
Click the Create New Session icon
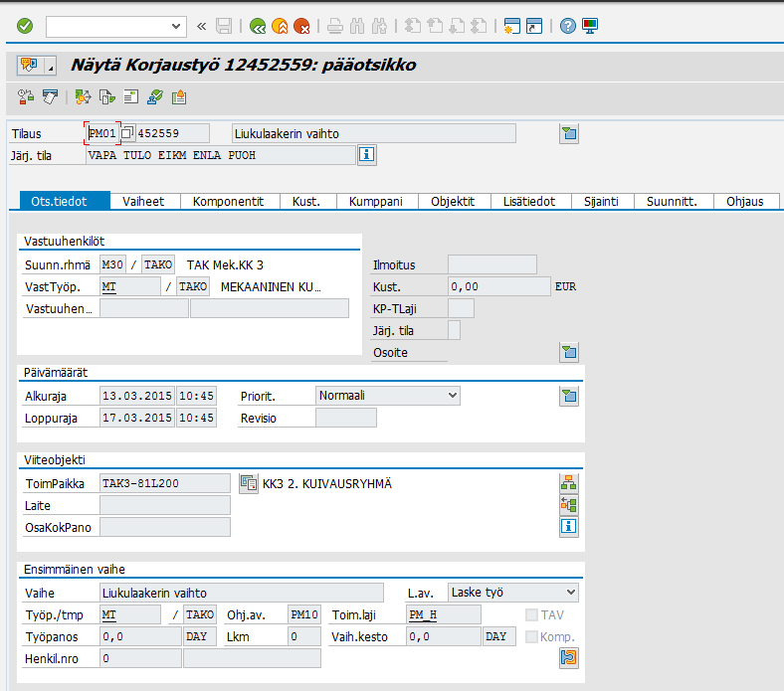point(512,26)
